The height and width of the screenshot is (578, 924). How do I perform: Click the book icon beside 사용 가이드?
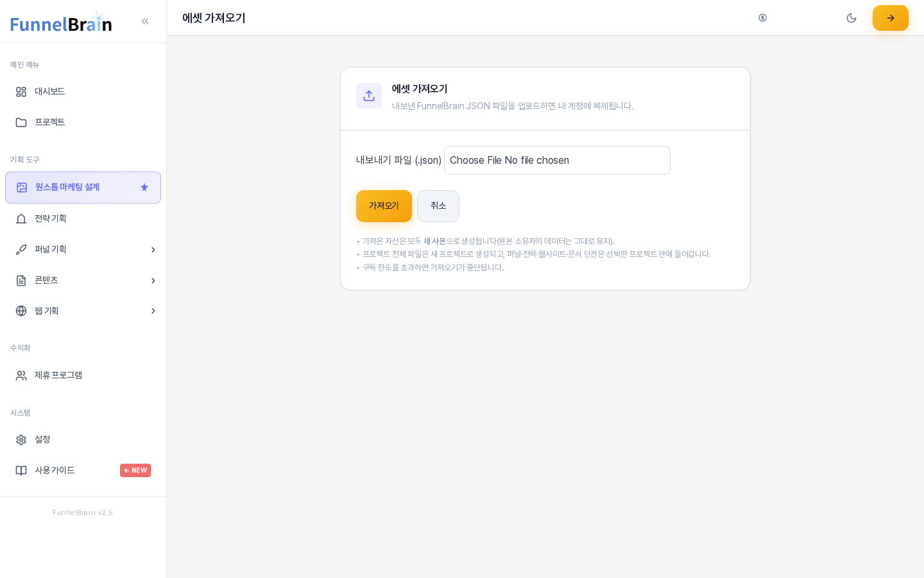(21, 471)
